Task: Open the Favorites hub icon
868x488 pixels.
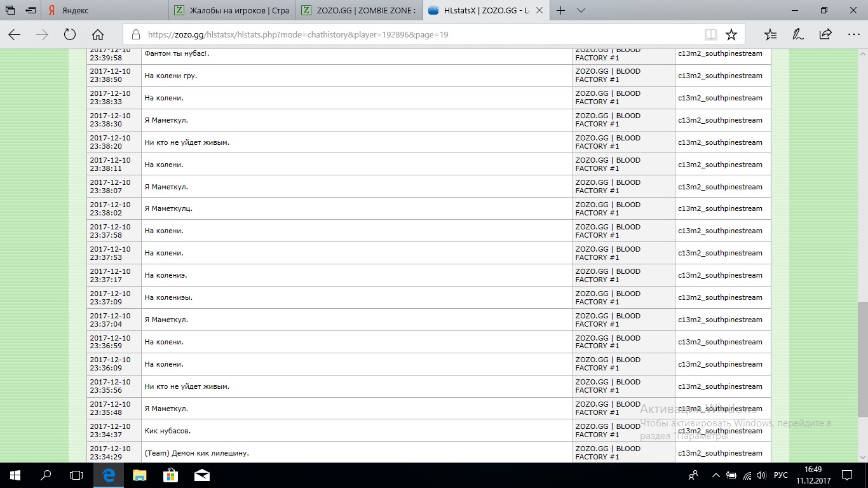Action: (x=770, y=35)
